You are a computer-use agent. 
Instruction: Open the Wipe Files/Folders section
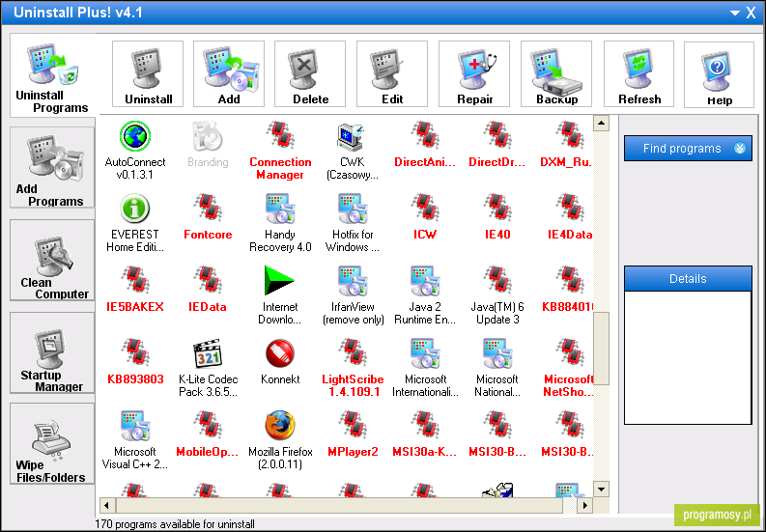point(52,443)
